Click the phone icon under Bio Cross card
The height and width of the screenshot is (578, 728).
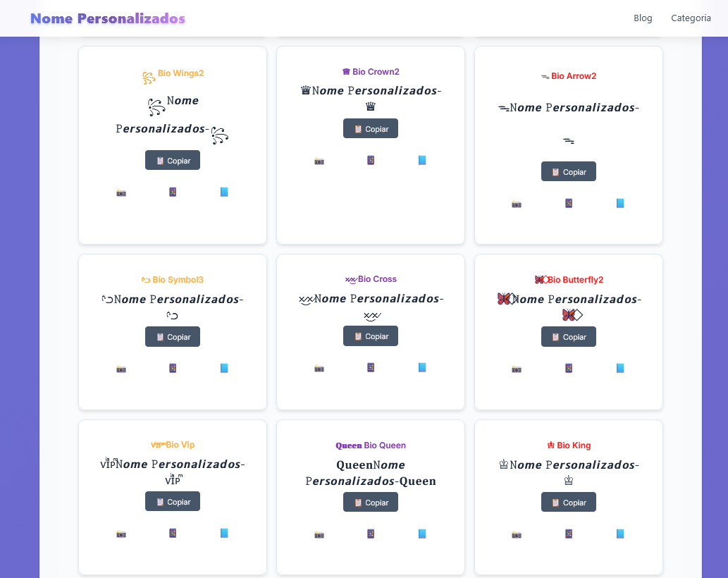[x=370, y=367]
